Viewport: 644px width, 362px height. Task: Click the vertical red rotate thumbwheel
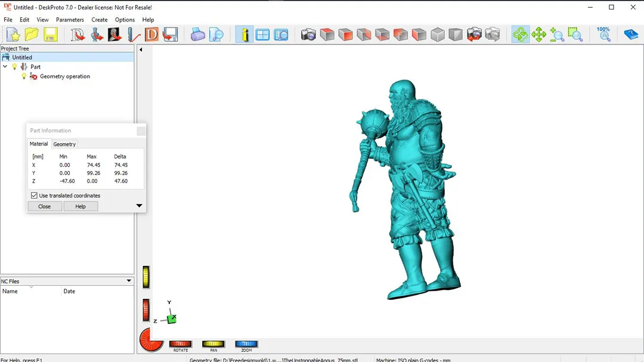coord(146,310)
